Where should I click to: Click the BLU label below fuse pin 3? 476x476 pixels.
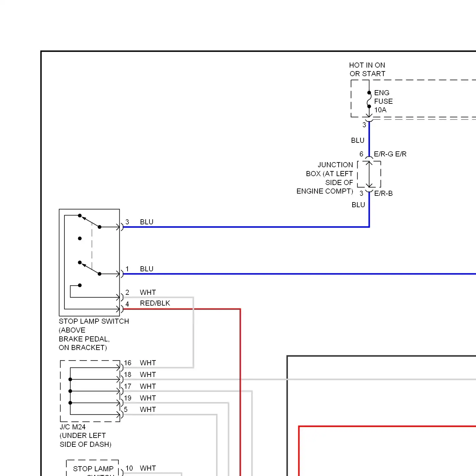click(358, 140)
